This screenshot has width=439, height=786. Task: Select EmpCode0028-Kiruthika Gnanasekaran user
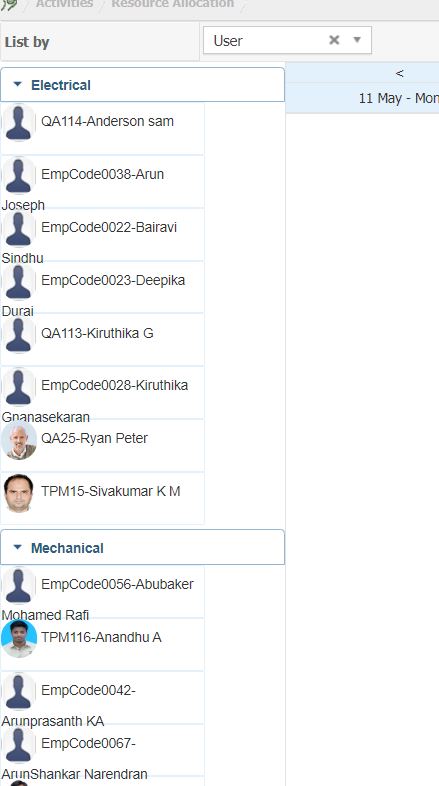[x=102, y=393]
